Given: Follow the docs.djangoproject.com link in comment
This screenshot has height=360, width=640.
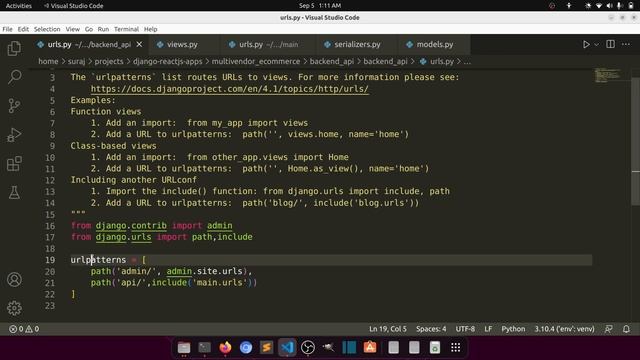Looking at the screenshot, I should tap(230, 89).
